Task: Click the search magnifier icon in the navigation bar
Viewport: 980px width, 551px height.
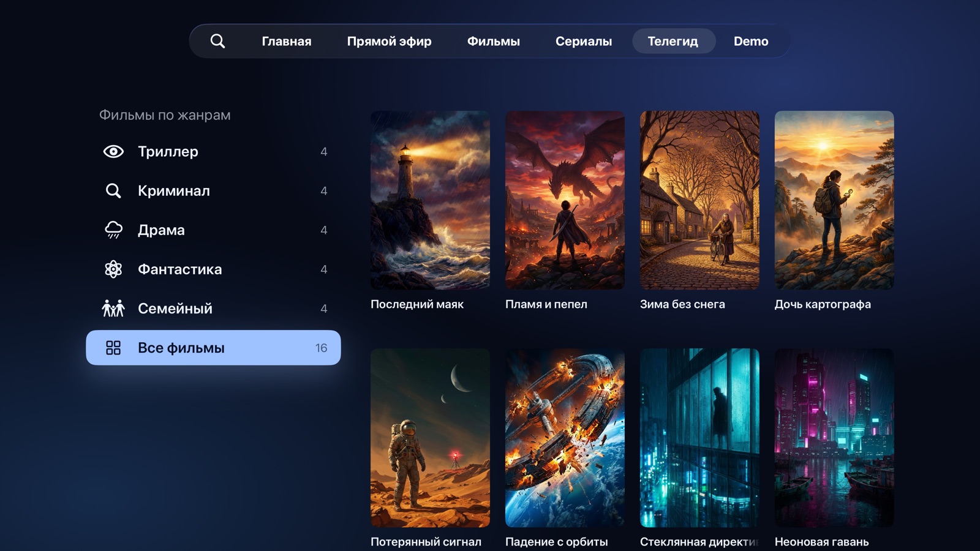Action: [217, 41]
